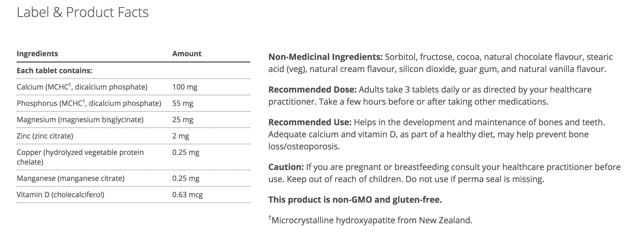The image size is (644, 239).
Task: Click the 2 mg zinc amount
Action: [180, 136]
